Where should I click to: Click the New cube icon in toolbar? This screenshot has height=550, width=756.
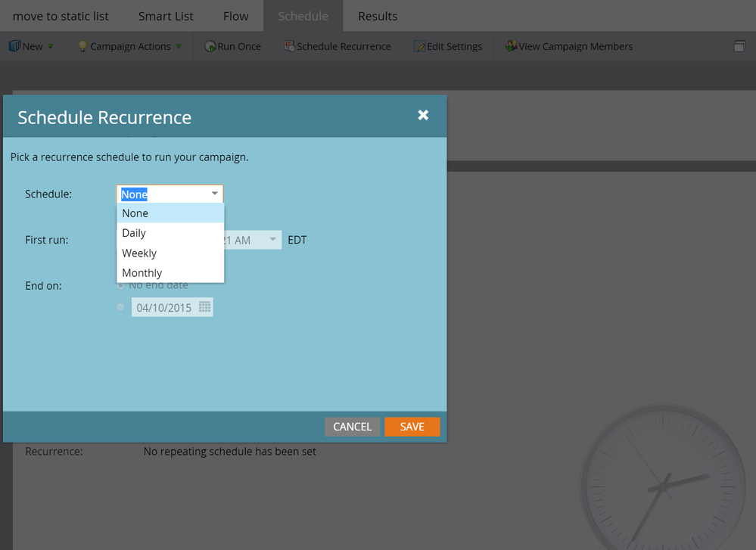tap(14, 46)
